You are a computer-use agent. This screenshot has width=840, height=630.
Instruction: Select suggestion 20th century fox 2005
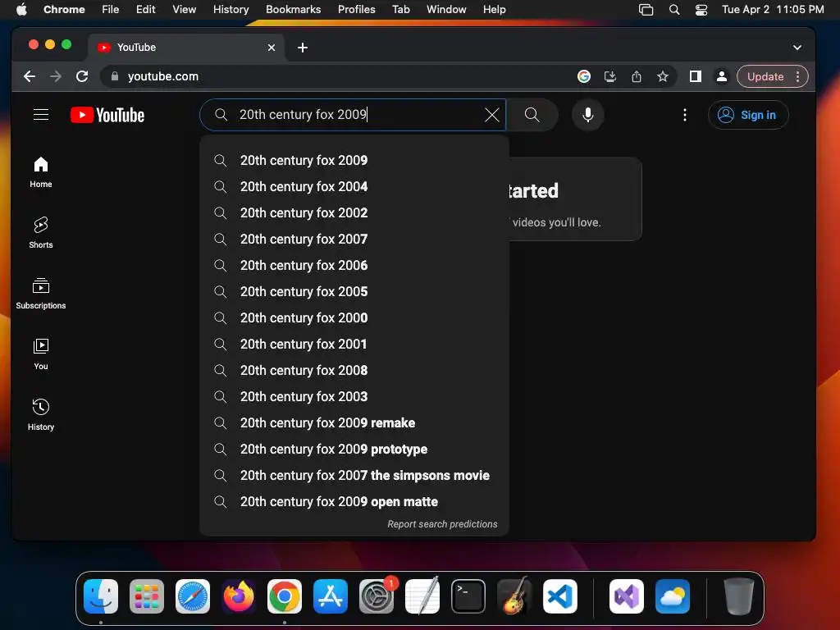click(x=354, y=291)
